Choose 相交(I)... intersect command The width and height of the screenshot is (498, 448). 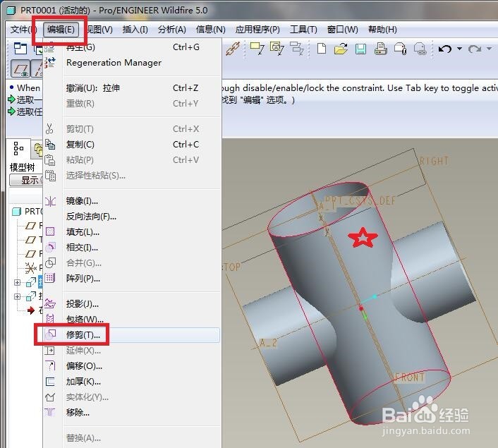coord(132,247)
